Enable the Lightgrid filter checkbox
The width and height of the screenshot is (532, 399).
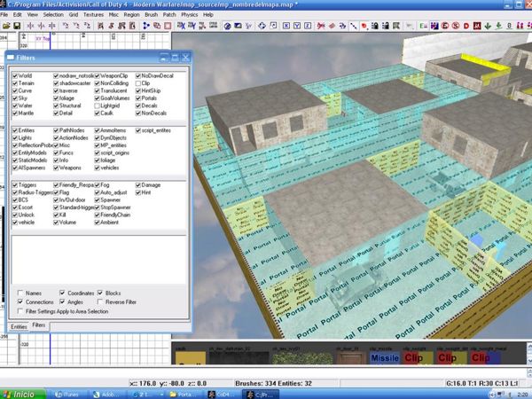(x=97, y=106)
